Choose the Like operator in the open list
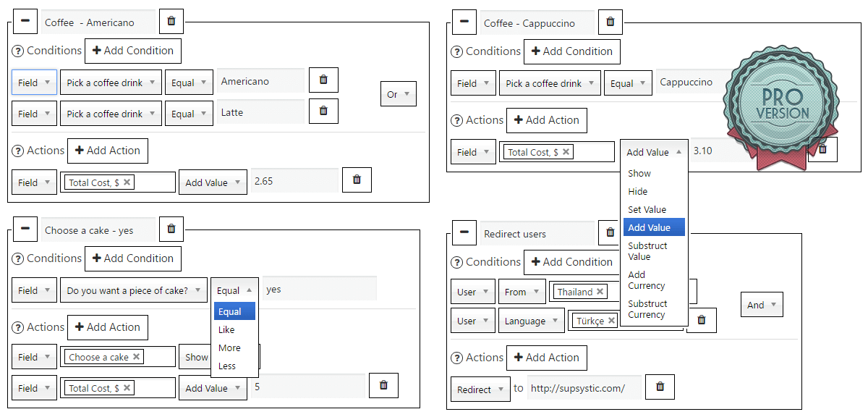The height and width of the screenshot is (417, 868). (x=226, y=329)
